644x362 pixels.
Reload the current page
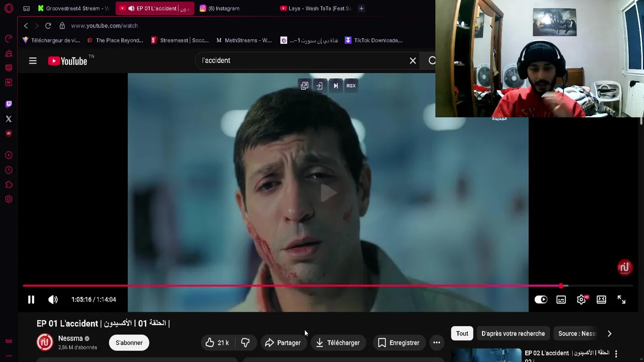[x=48, y=26]
